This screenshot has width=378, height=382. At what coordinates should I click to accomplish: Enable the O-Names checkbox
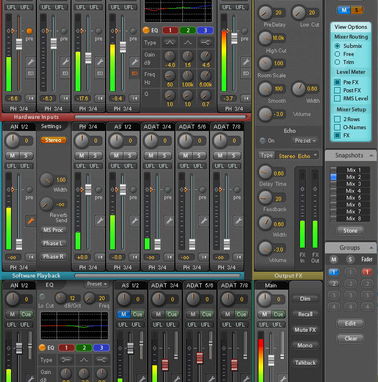click(337, 127)
